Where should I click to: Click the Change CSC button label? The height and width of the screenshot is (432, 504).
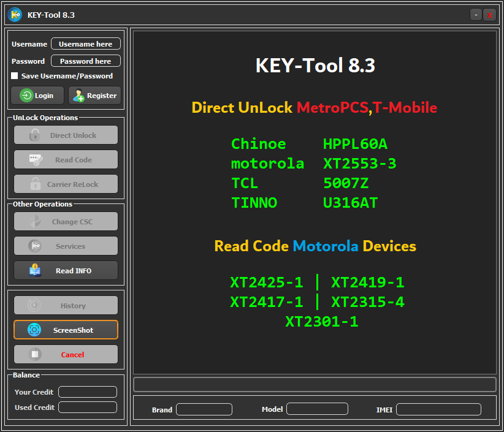(x=72, y=222)
